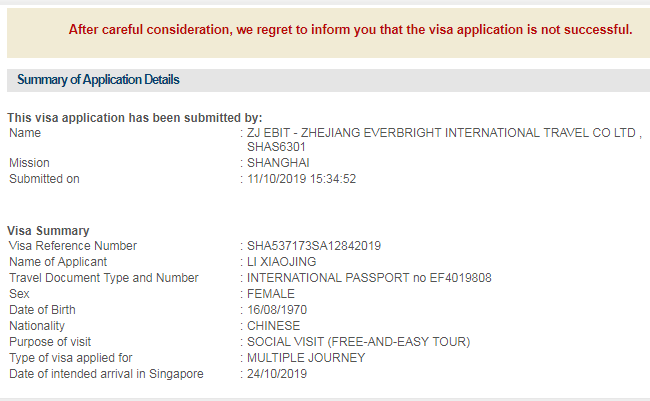The height and width of the screenshot is (401, 650).
Task: Click the Mission value SHANGHAI
Action: point(278,163)
